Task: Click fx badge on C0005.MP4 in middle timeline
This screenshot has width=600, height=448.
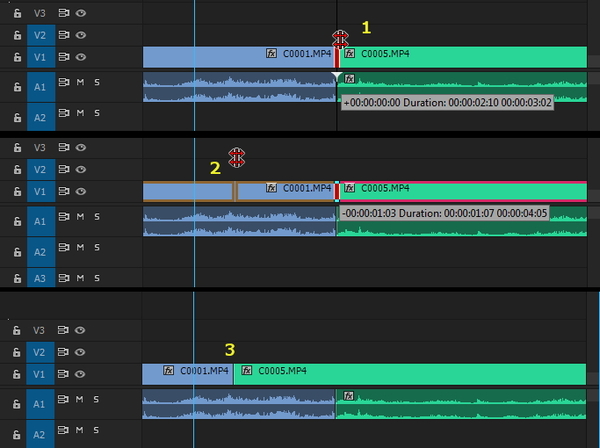Action: [349, 188]
